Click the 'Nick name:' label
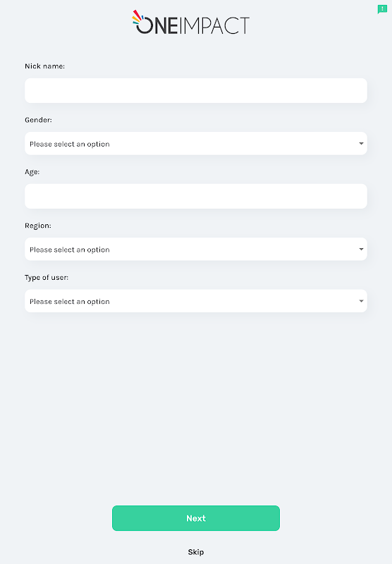This screenshot has height=564, width=392. 44,66
